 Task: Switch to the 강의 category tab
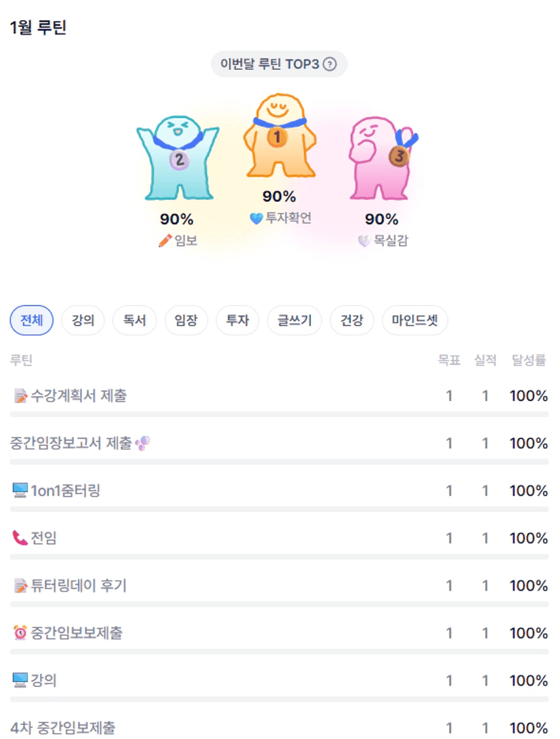[x=83, y=320]
